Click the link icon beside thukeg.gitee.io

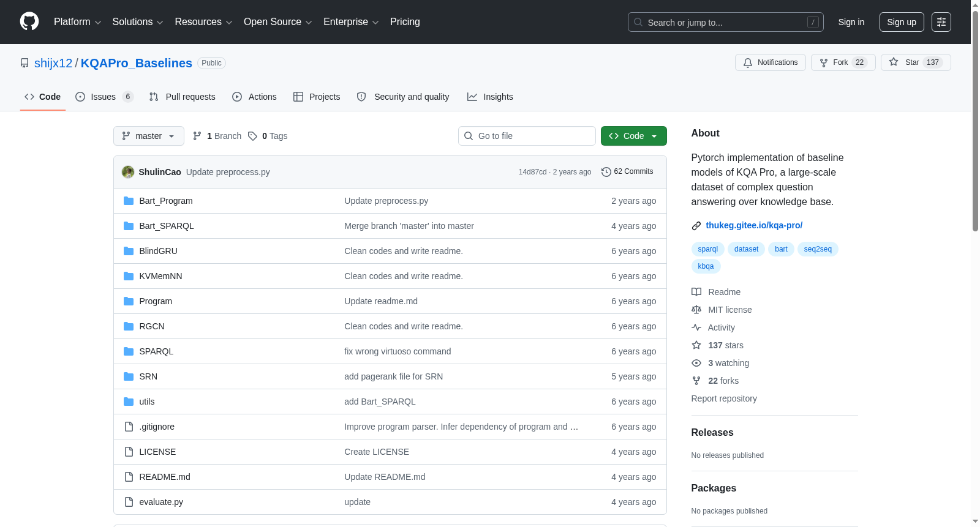click(696, 226)
